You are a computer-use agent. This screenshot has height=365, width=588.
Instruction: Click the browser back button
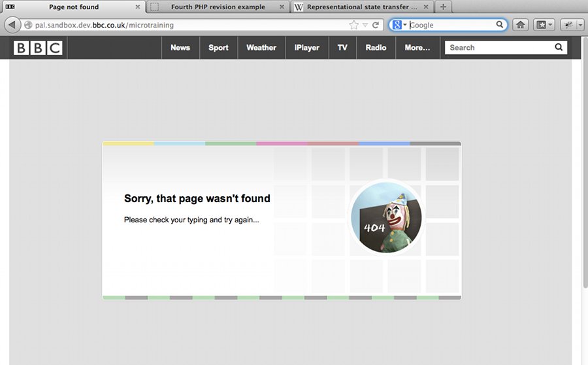pyautogui.click(x=12, y=25)
